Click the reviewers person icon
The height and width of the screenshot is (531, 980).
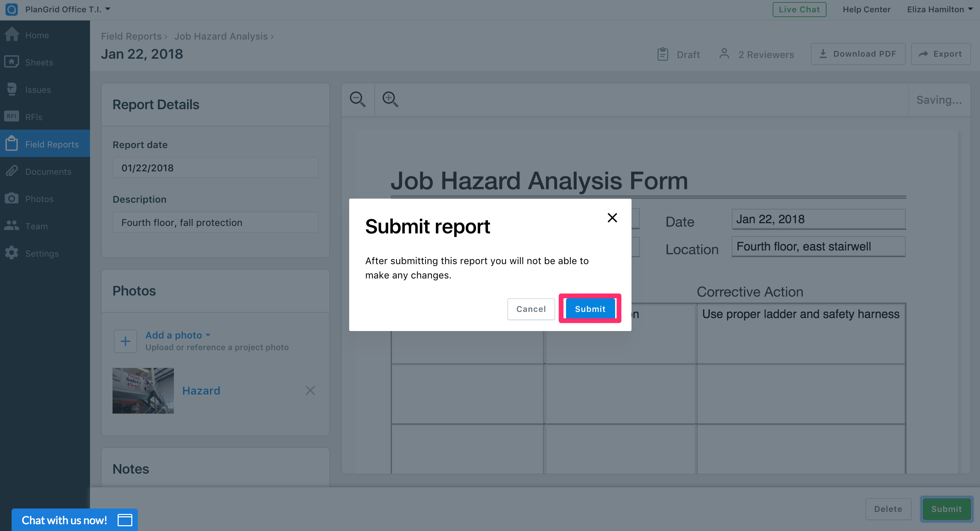[x=724, y=54]
